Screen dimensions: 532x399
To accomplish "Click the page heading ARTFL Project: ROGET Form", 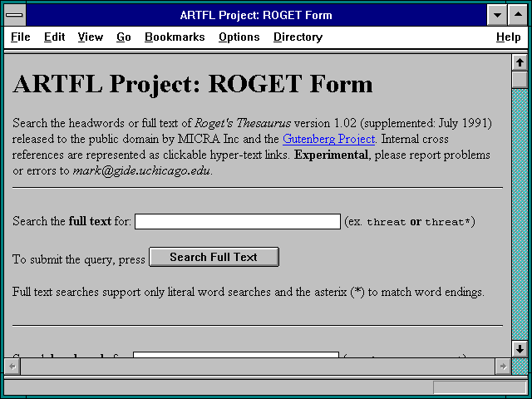I will coord(193,85).
